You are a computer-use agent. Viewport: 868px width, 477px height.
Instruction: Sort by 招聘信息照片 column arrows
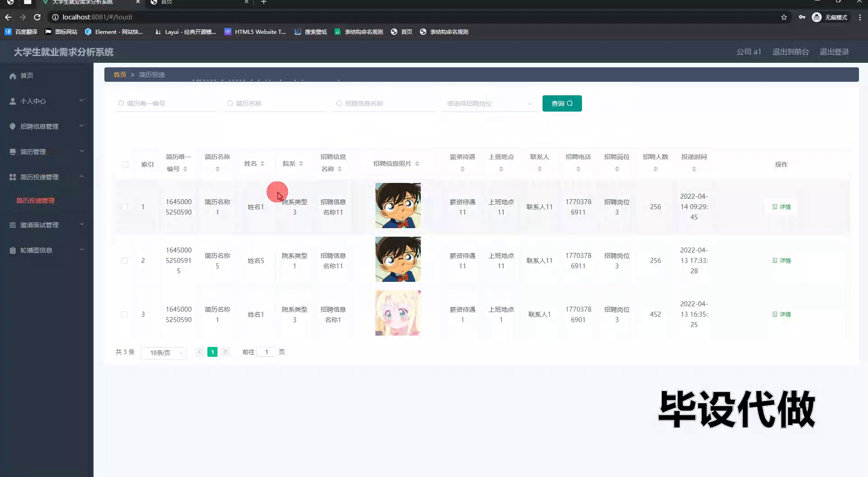click(x=417, y=164)
